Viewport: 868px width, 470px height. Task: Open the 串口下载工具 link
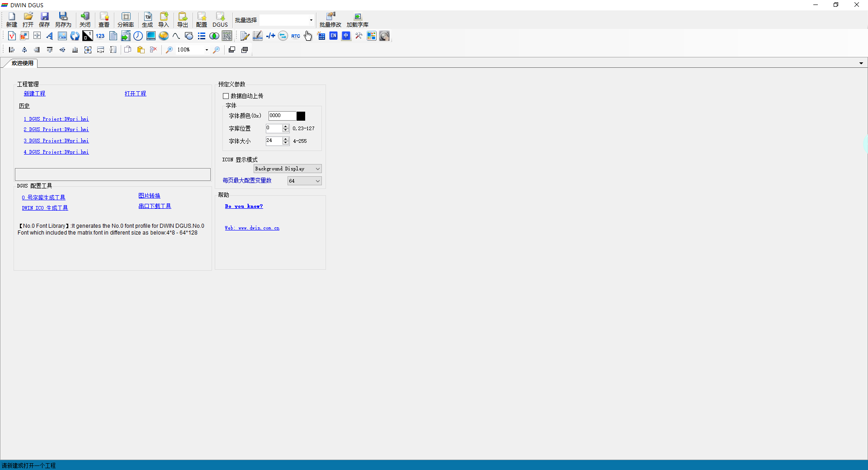155,206
